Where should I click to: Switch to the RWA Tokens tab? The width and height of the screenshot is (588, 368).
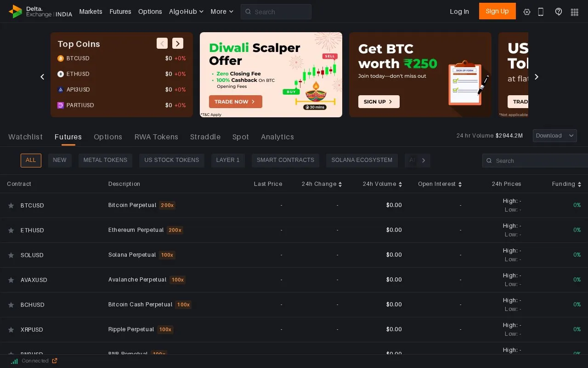coord(156,137)
